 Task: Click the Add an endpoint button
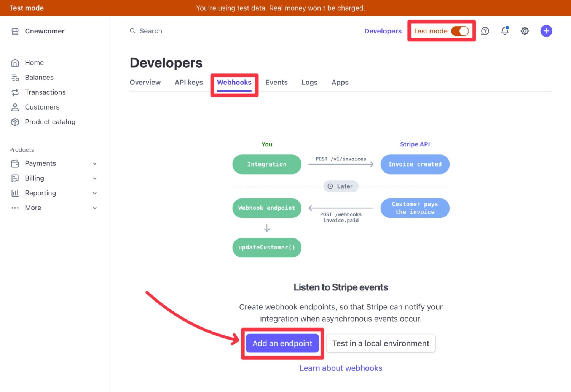(x=282, y=343)
